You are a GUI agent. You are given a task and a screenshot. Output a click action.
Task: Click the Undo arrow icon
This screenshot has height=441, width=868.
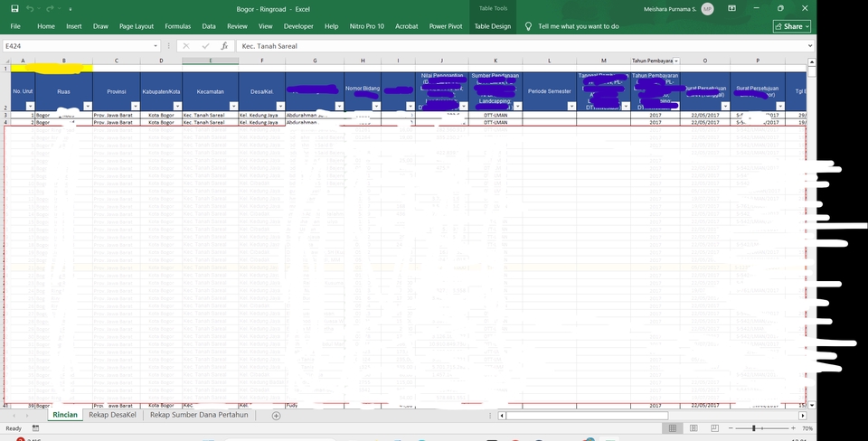coord(30,9)
